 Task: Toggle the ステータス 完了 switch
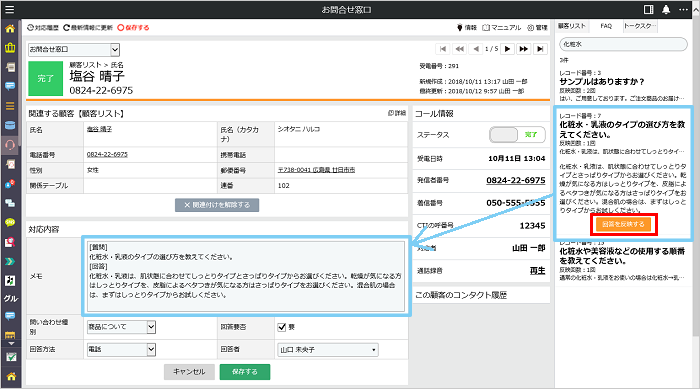[517, 134]
